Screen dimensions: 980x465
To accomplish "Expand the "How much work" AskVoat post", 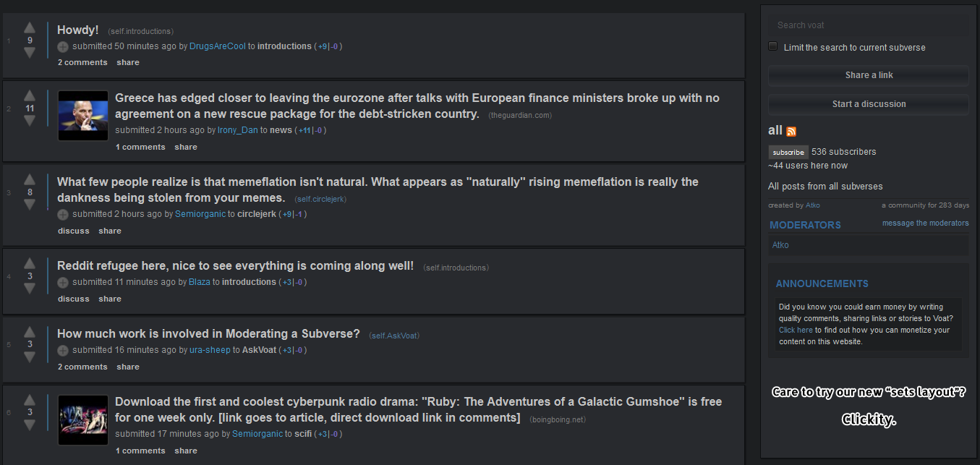I will click(63, 351).
